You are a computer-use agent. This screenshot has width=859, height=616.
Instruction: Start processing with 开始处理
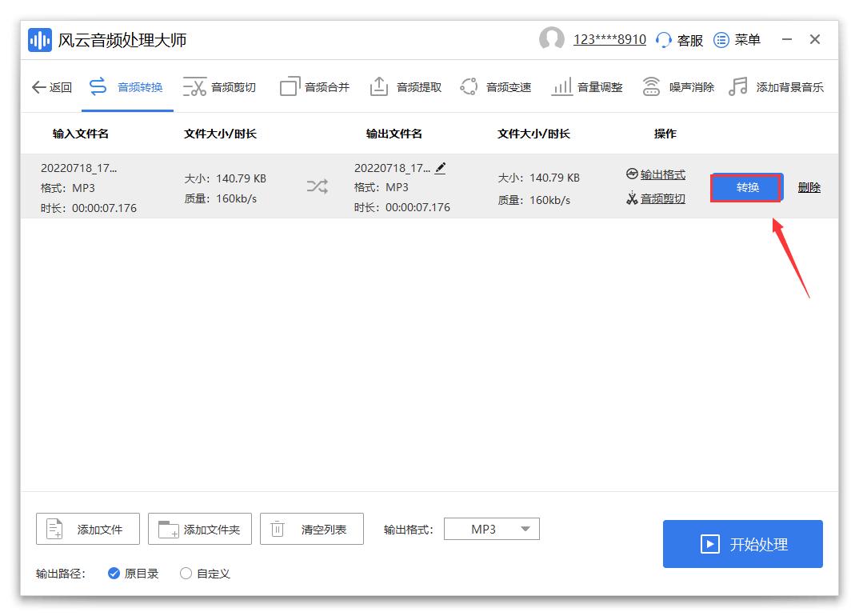[742, 544]
